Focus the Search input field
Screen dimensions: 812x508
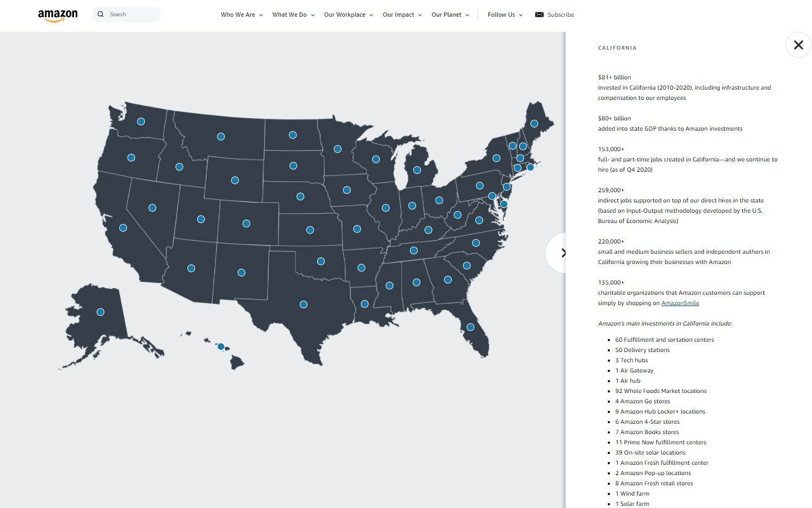click(126, 15)
